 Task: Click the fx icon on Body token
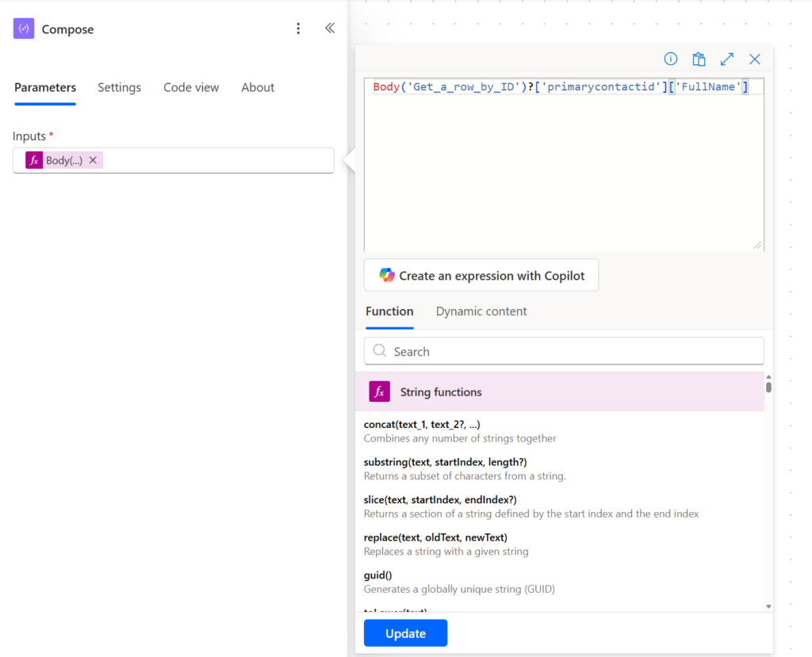(34, 160)
